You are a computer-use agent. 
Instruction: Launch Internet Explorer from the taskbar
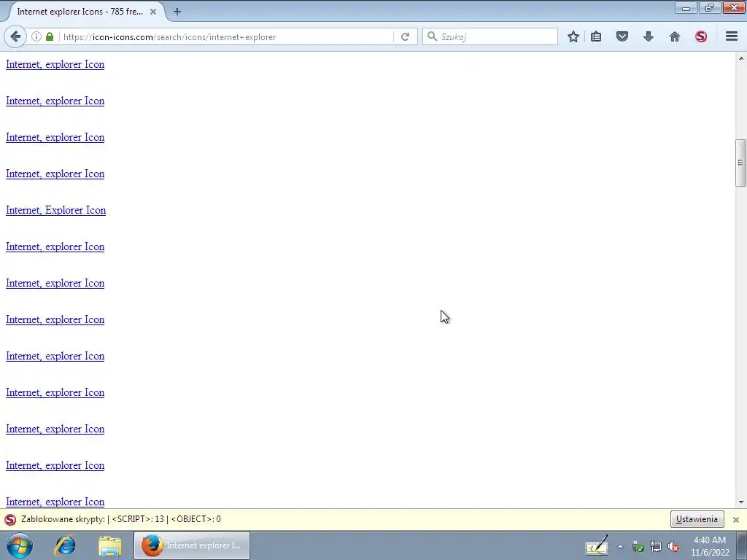pos(65,545)
